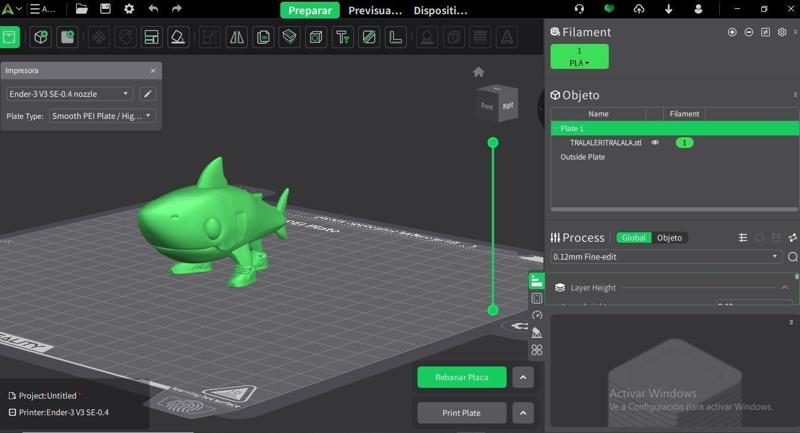
Task: Click the process search magnifier icon
Action: (792, 257)
